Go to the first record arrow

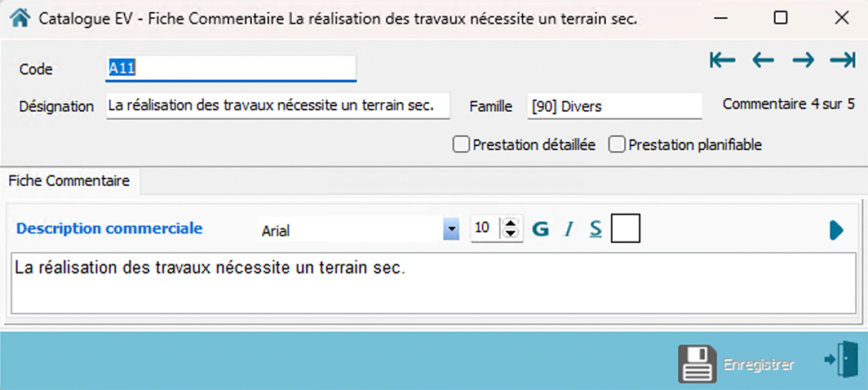722,60
